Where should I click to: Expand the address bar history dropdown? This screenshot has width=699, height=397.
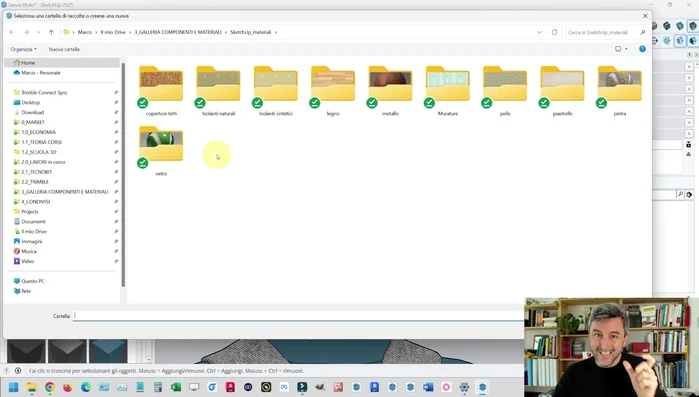[539, 32]
